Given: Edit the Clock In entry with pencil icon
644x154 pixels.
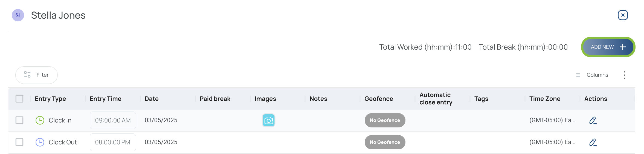Looking at the screenshot, I should (x=593, y=120).
